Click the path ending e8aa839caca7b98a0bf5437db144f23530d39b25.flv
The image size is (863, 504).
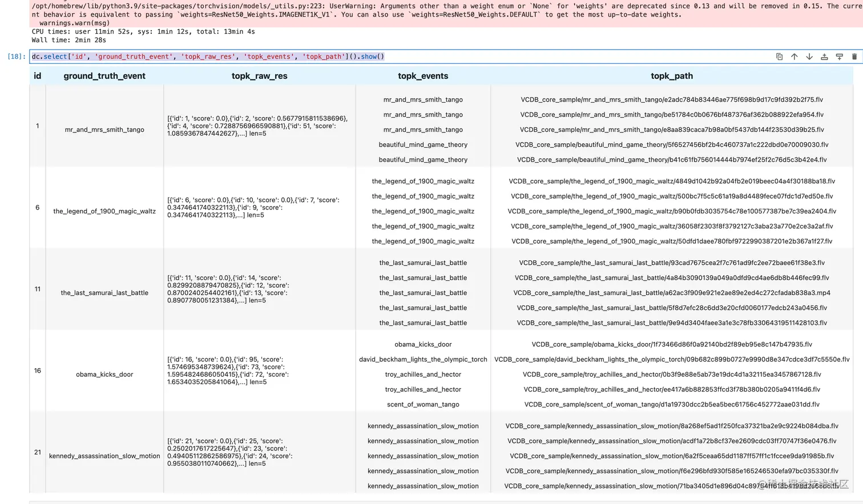(x=672, y=130)
